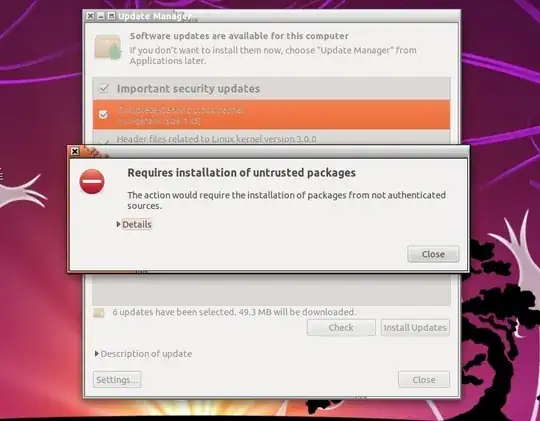
Task: Click the red error stop icon
Action: click(x=92, y=181)
